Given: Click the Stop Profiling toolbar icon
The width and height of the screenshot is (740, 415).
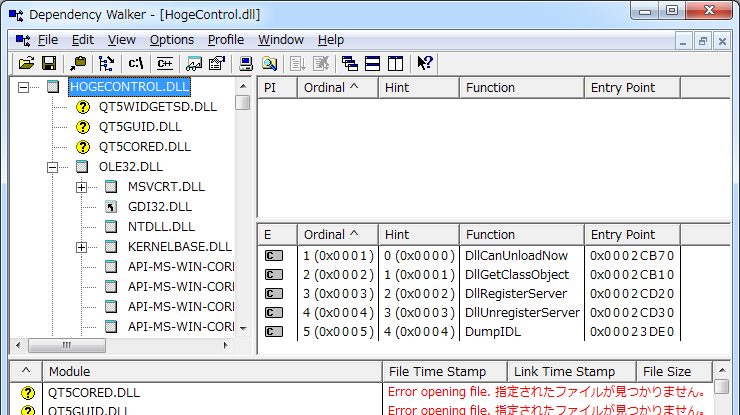Looking at the screenshot, I should tap(321, 63).
